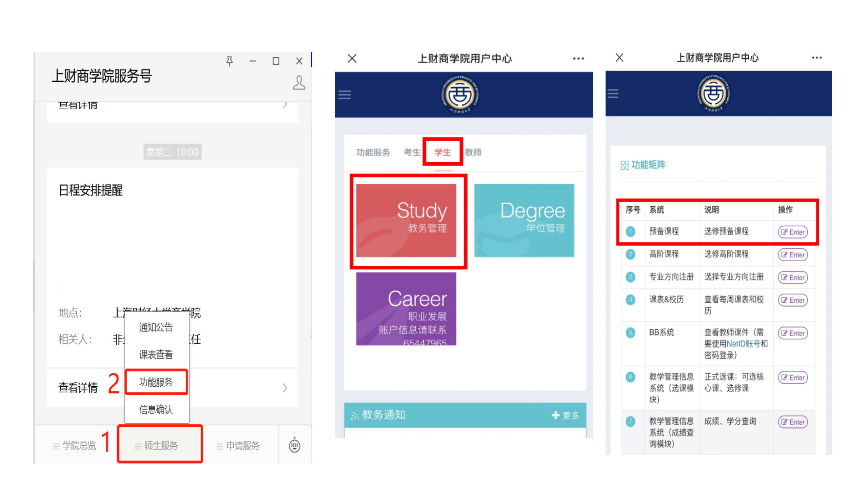
Task: Click Enter for 预备课程
Action: [x=793, y=232]
